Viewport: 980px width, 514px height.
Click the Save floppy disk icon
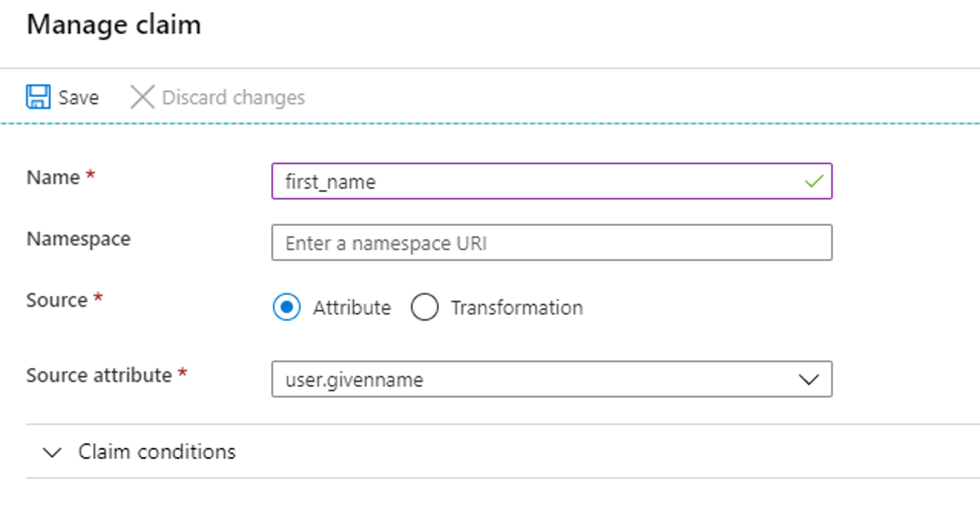[38, 97]
